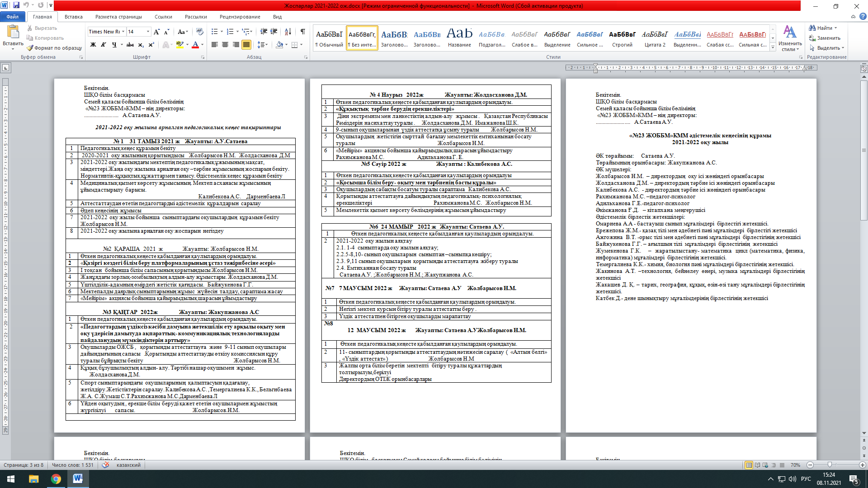Open numbering list dropdown arrow
This screenshot has width=868, height=488.
pyautogui.click(x=237, y=32)
